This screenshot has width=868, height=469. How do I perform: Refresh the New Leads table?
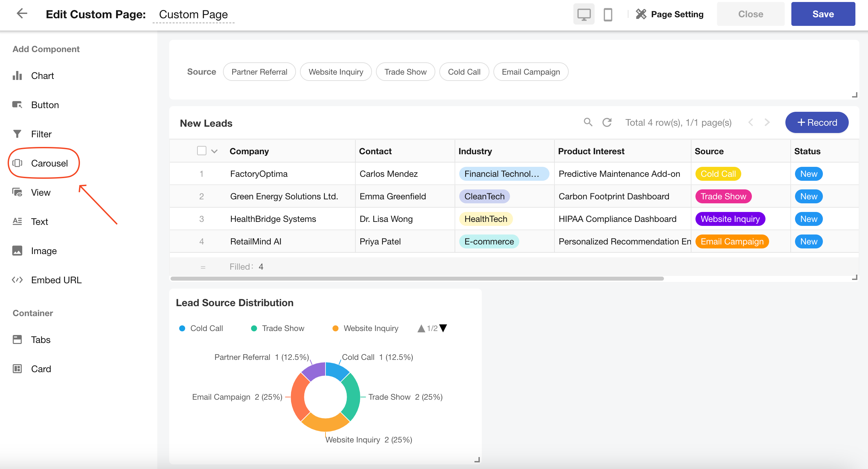pos(607,122)
